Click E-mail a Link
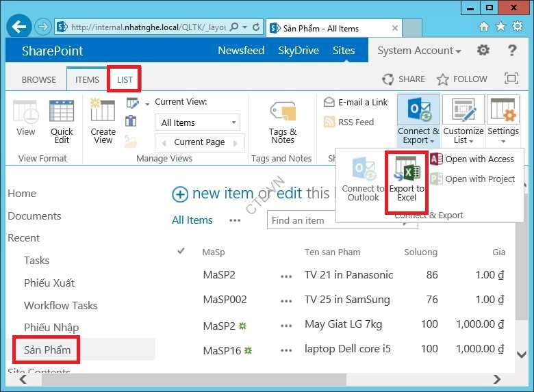Image resolution: width=534 pixels, height=392 pixels. point(355,102)
